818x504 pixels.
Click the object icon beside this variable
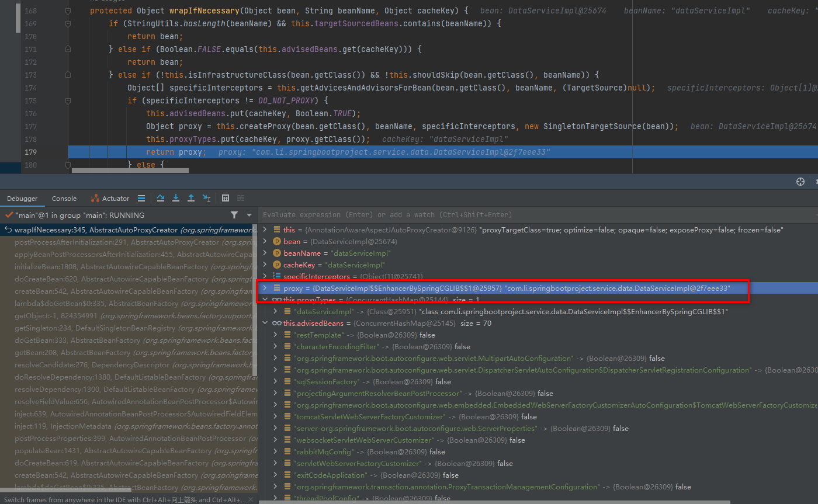point(278,230)
